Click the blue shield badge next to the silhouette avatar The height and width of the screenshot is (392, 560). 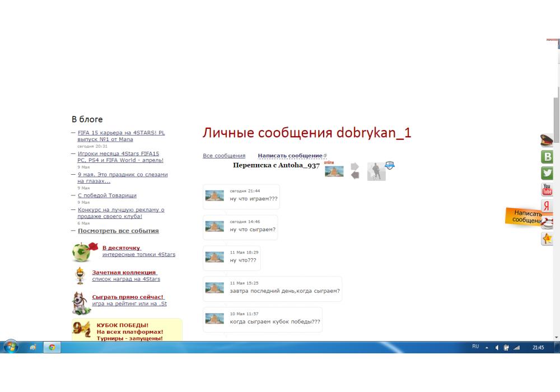390,165
